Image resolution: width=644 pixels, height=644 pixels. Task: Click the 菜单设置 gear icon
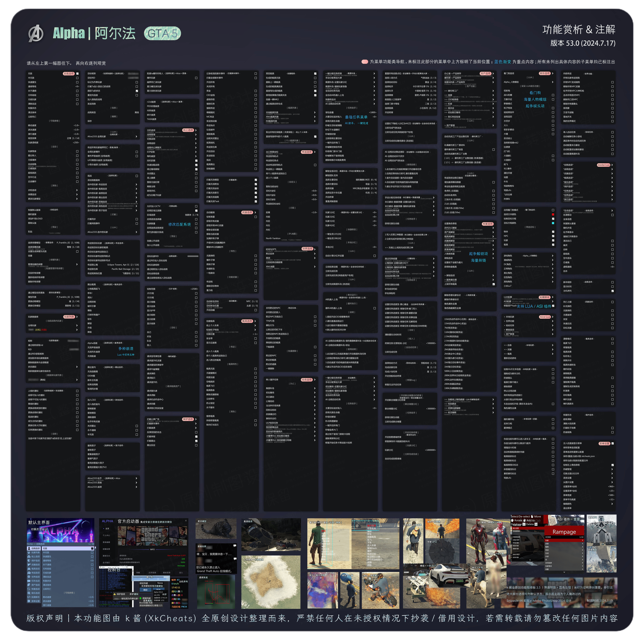click(x=29, y=601)
